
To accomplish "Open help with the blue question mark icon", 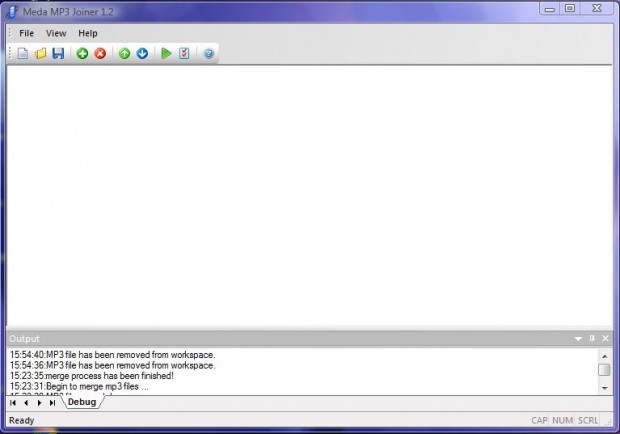I will click(209, 53).
